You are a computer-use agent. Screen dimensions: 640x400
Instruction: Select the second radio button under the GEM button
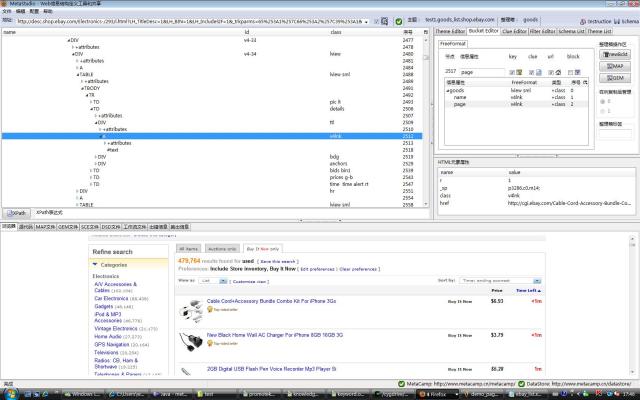pyautogui.click(x=603, y=111)
